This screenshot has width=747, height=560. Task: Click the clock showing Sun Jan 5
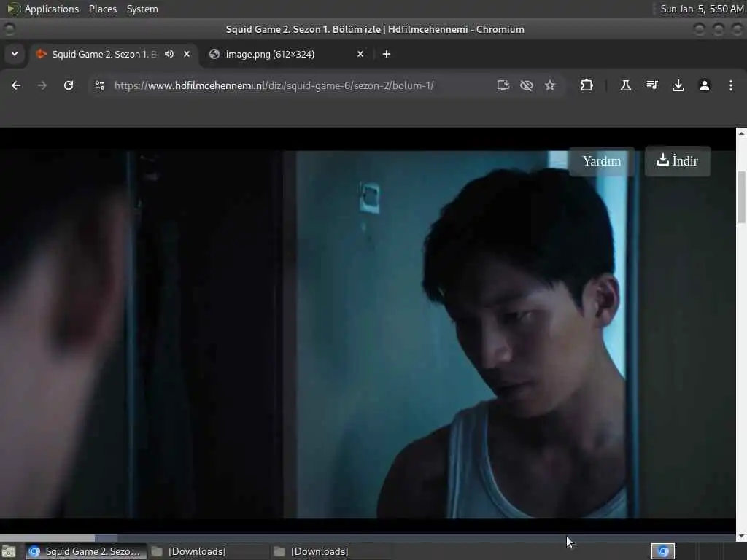(x=702, y=9)
